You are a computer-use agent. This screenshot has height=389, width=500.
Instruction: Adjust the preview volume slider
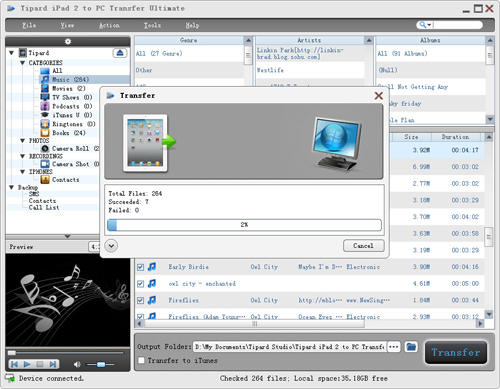tap(100, 364)
